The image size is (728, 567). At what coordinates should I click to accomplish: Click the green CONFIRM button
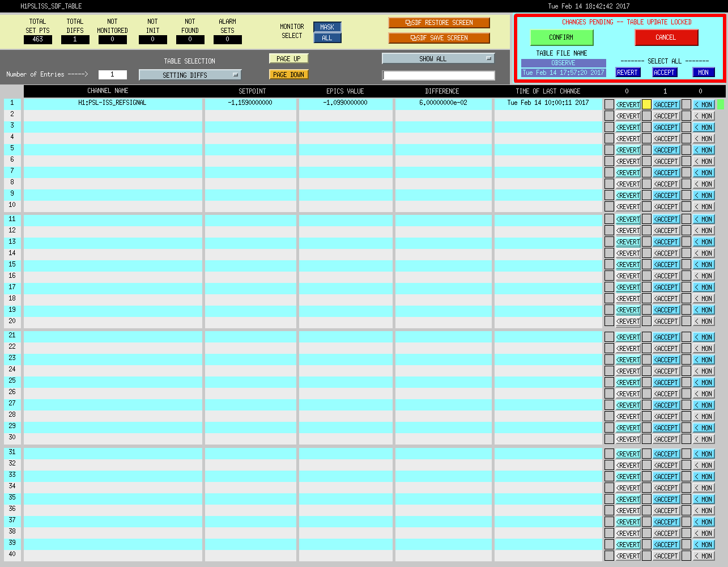pos(561,37)
